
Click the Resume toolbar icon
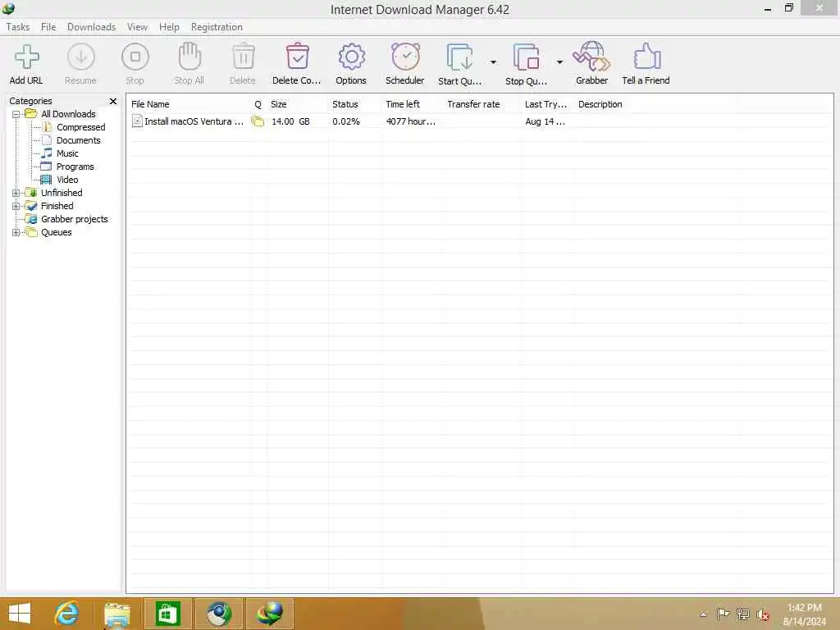click(81, 57)
